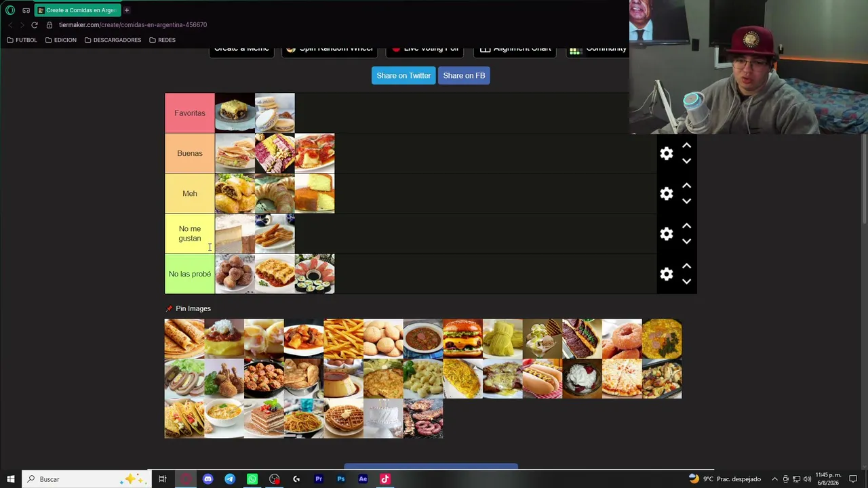Open settings gear for No las probé tier

[x=667, y=274]
